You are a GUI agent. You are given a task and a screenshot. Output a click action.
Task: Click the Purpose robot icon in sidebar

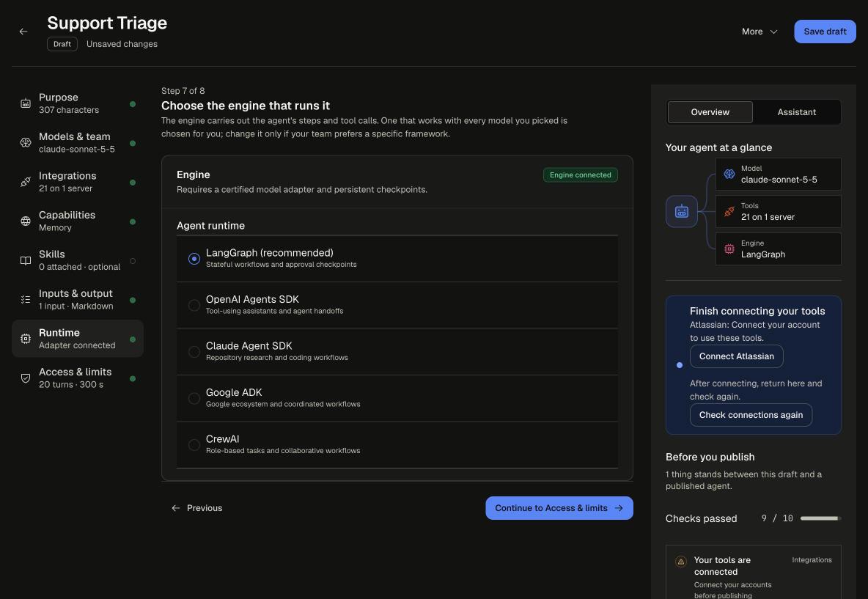(x=26, y=103)
